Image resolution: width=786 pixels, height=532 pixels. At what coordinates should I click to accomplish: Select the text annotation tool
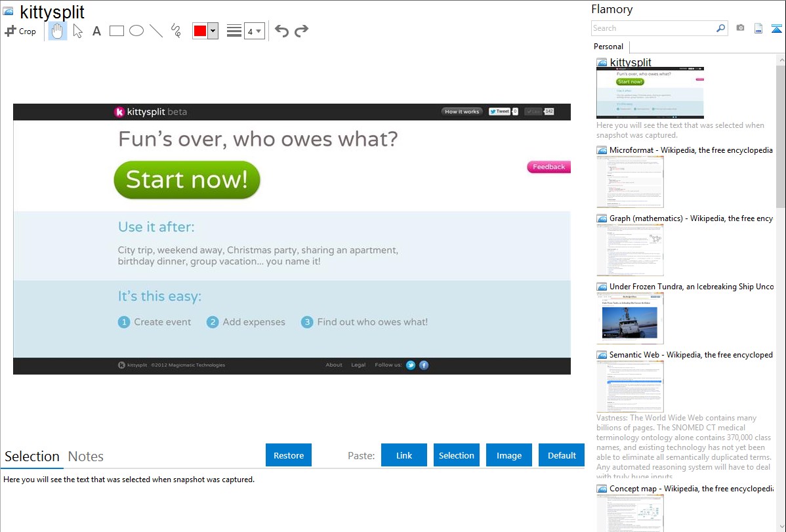(x=96, y=31)
